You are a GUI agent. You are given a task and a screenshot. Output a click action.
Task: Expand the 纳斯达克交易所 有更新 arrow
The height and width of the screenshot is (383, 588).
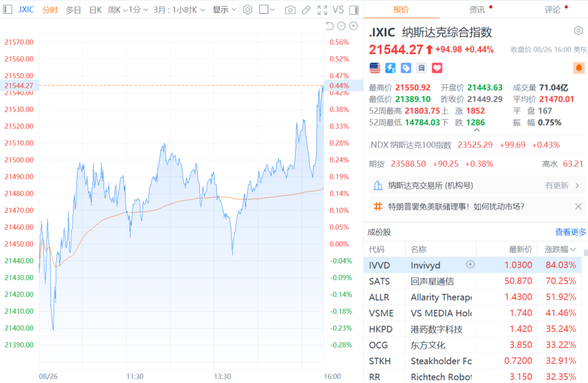[578, 185]
